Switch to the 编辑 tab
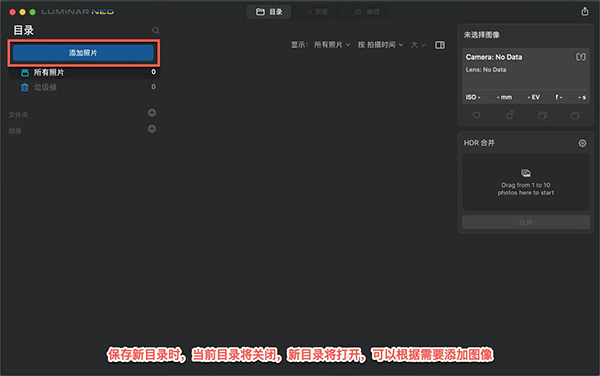This screenshot has width=600, height=376. click(367, 12)
